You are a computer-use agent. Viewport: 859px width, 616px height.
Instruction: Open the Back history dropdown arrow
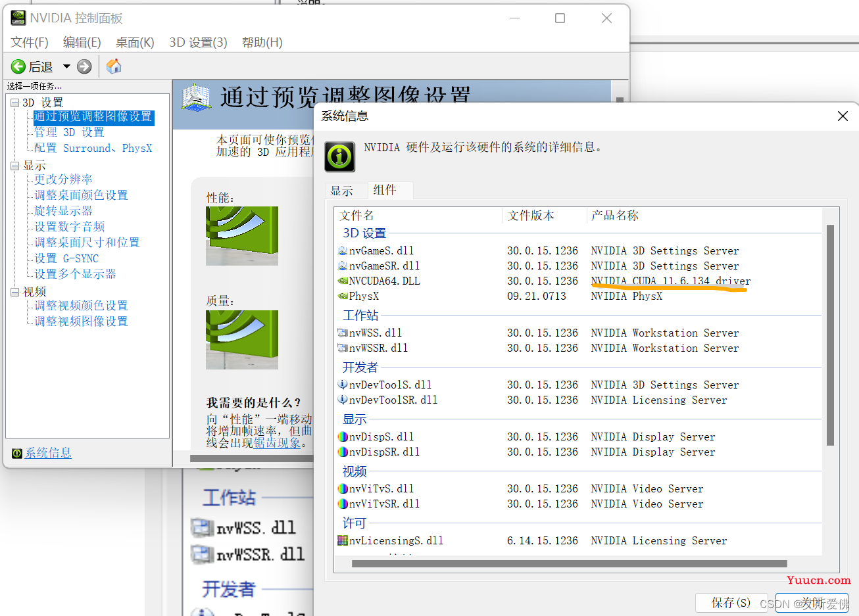pyautogui.click(x=66, y=66)
